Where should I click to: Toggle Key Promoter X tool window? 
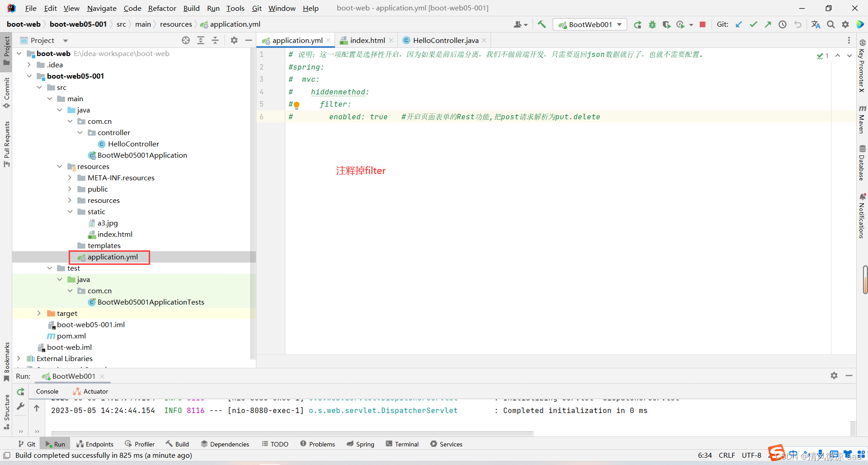862,66
